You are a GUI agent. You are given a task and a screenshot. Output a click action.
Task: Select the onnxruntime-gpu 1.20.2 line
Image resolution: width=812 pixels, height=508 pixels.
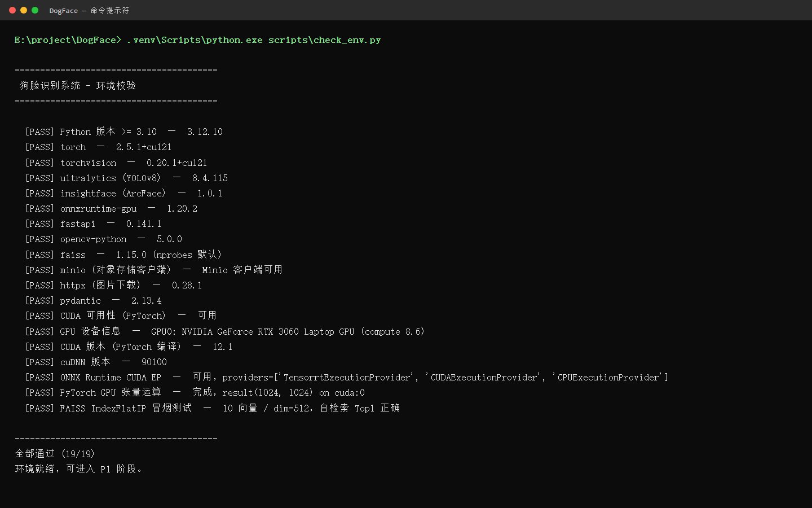(111, 208)
